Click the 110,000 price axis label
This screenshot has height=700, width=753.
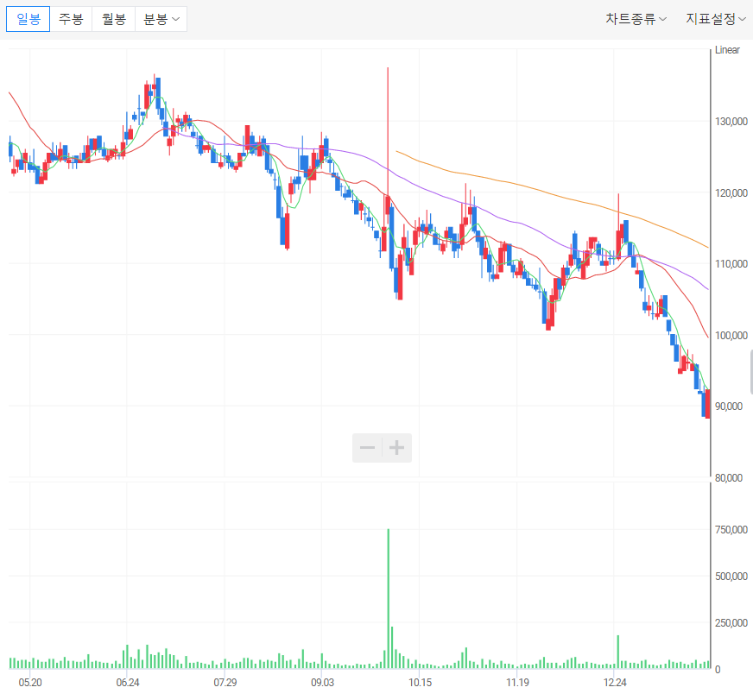731,263
